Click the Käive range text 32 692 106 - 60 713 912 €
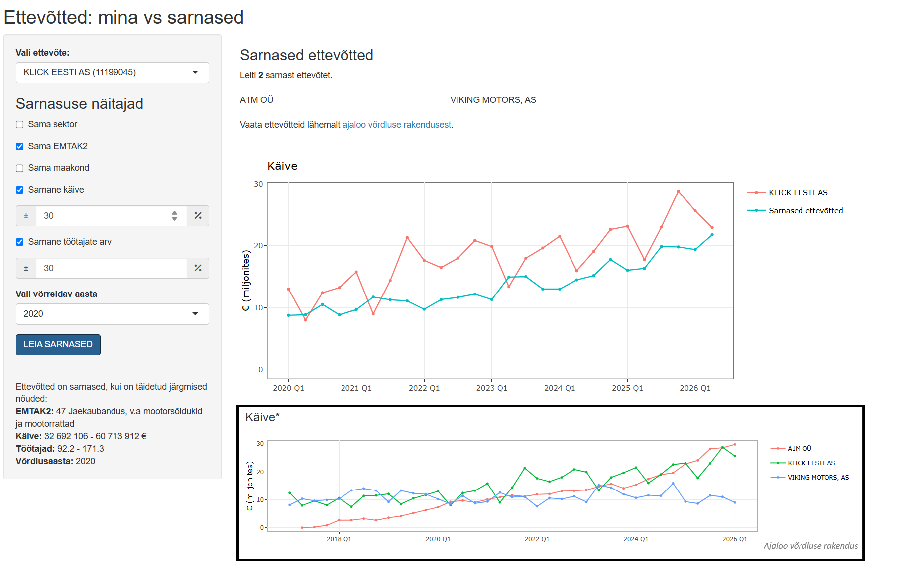Screen dimensions: 914x588 coord(96,436)
